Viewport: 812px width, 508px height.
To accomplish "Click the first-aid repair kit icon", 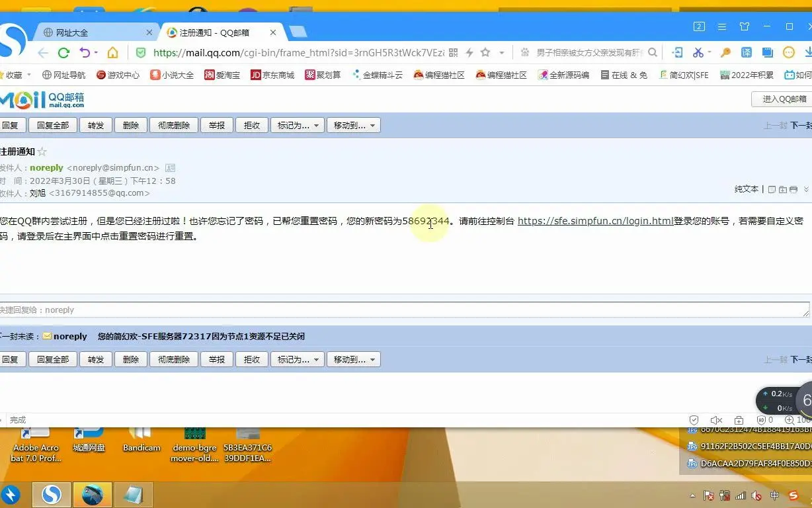I will (x=739, y=420).
